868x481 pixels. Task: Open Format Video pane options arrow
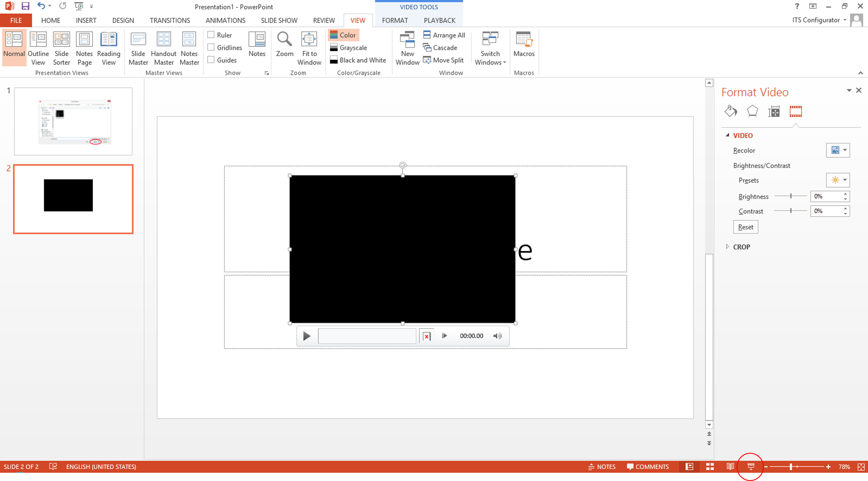coord(848,90)
